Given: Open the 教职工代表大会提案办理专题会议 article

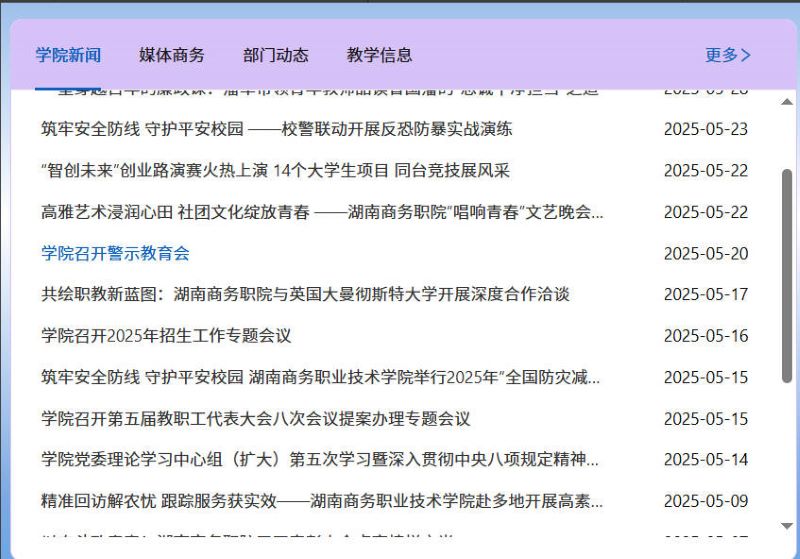Looking at the screenshot, I should coord(255,419).
